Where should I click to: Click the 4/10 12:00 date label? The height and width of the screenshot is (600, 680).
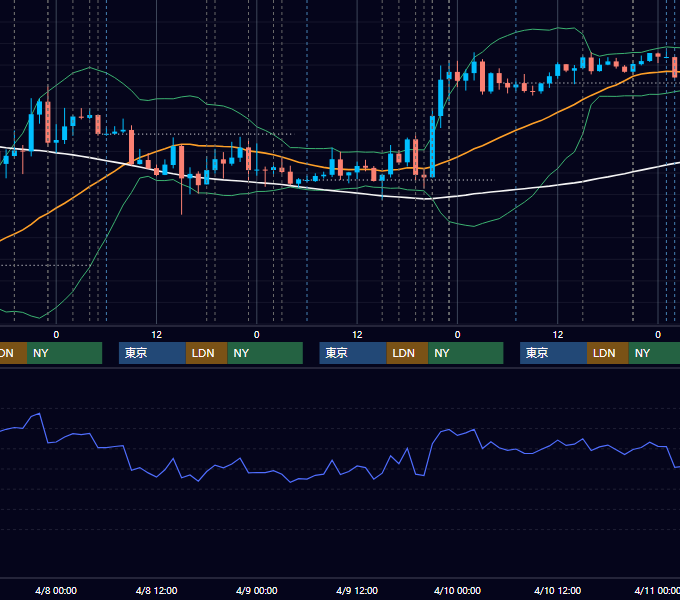click(x=557, y=590)
